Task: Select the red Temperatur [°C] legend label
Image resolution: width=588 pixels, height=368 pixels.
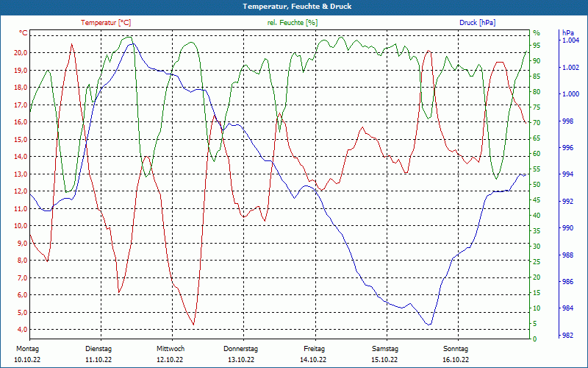Action: tap(106, 23)
